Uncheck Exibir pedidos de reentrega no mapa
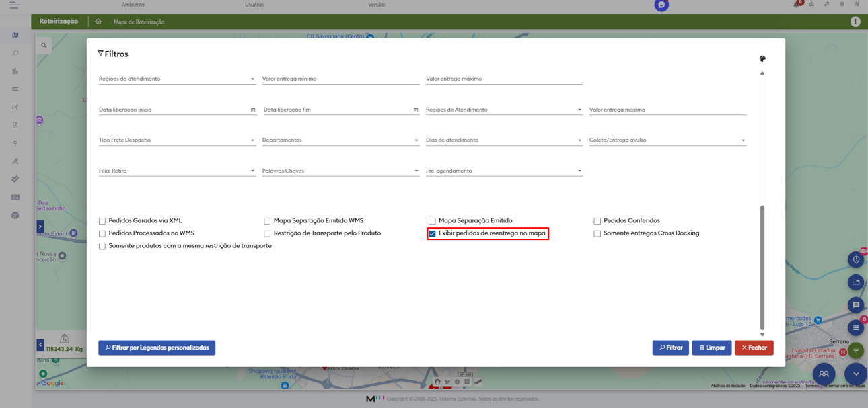The image size is (868, 408). coord(433,234)
